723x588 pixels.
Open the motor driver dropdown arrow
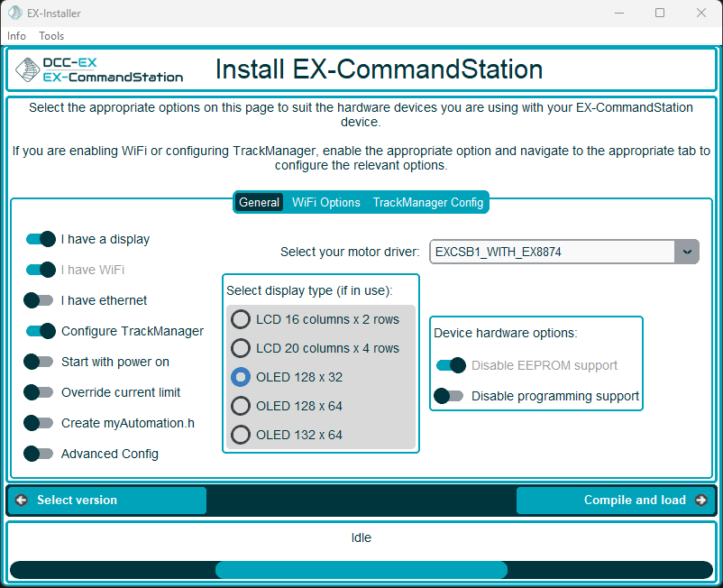pyautogui.click(x=687, y=252)
